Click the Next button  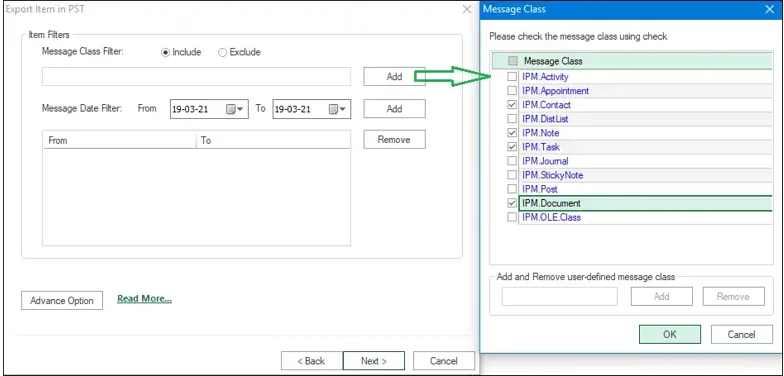click(x=374, y=360)
